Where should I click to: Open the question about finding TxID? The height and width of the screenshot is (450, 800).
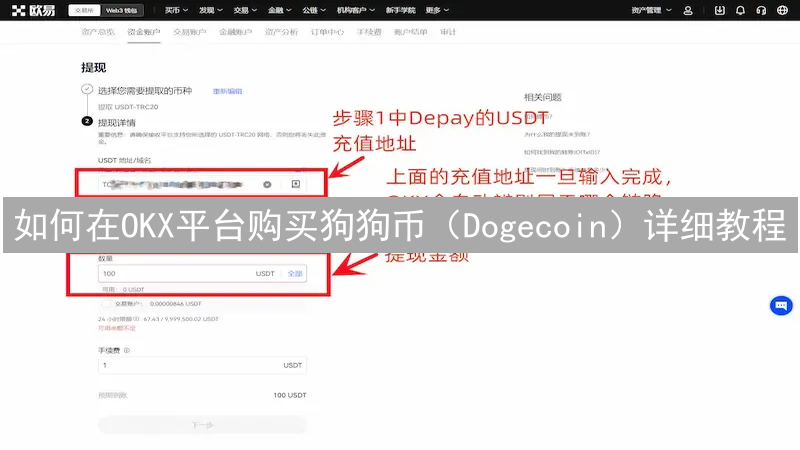(x=562, y=152)
